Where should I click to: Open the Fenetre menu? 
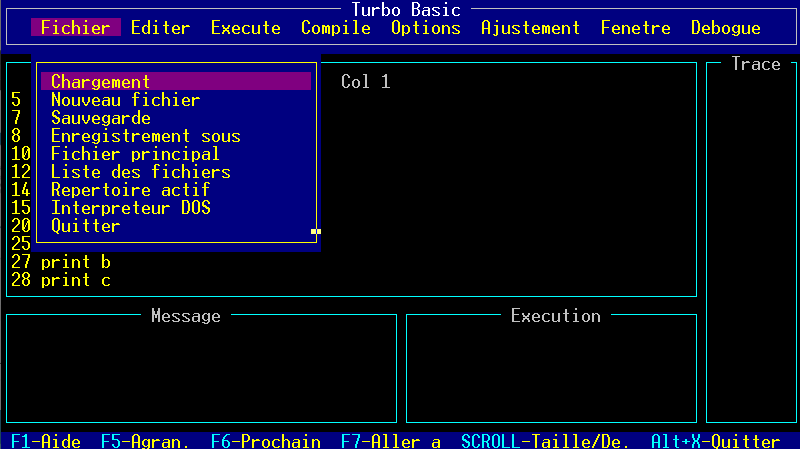635,28
